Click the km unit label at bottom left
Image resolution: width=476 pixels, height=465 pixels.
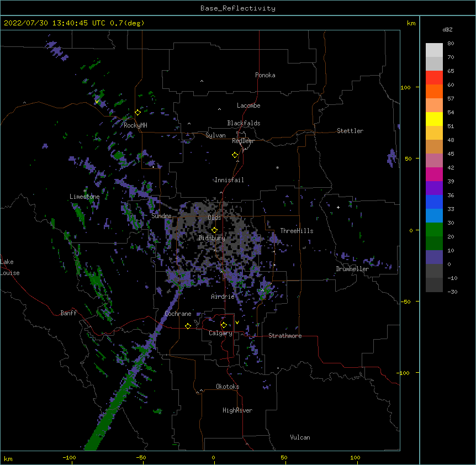pos(8,458)
